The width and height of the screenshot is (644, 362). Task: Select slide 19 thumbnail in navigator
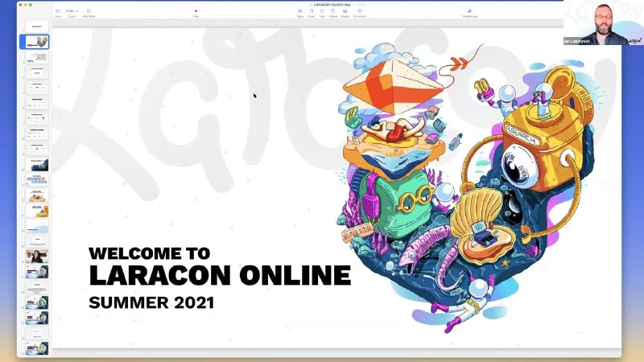click(x=37, y=302)
